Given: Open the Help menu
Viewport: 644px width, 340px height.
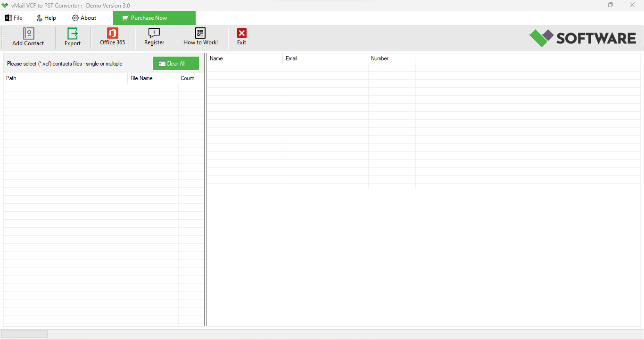Looking at the screenshot, I should [46, 18].
